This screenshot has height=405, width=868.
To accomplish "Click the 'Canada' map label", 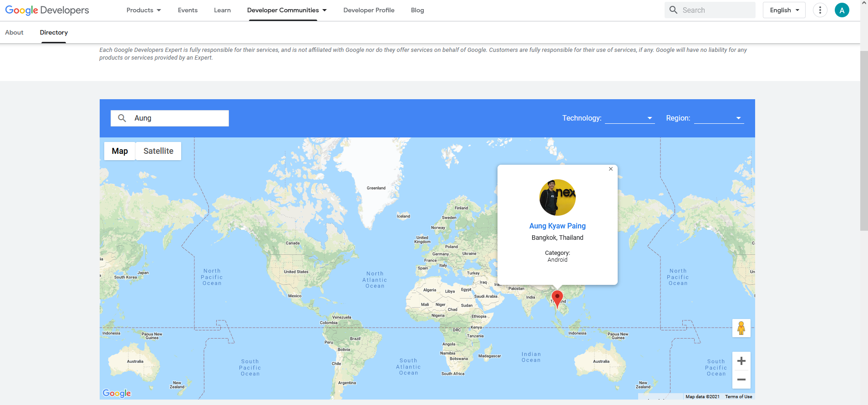I will 293,243.
